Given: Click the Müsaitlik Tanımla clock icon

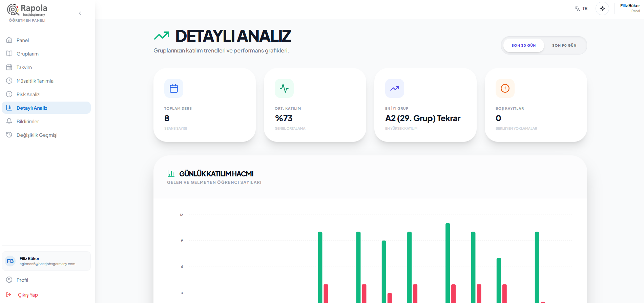Looking at the screenshot, I should click(9, 81).
